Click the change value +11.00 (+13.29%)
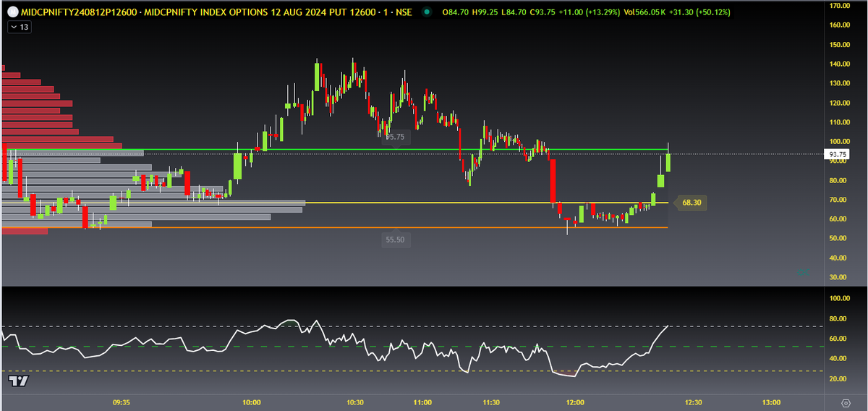The image size is (868, 411). click(x=590, y=12)
